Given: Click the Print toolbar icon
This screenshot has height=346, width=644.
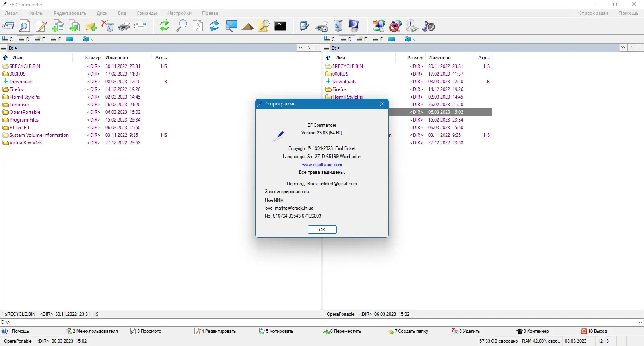Looking at the screenshot, I should (124, 26).
